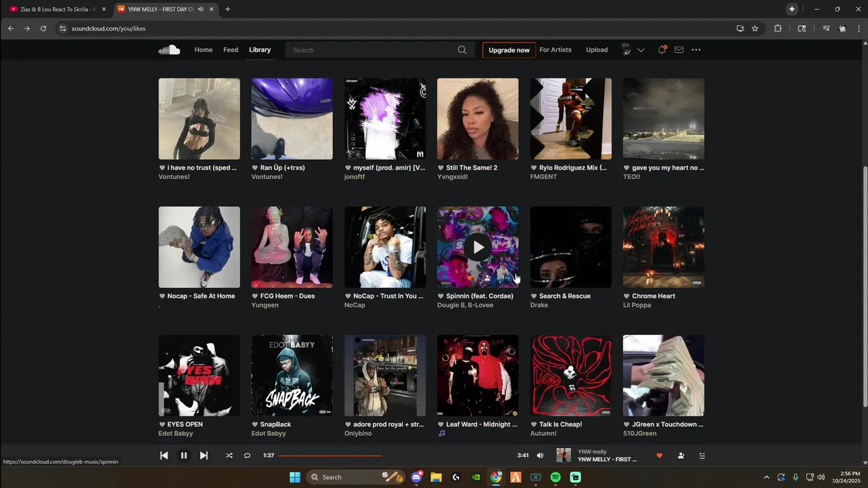This screenshot has width=868, height=488.
Task: Click the address bar URL
Action: coord(108,28)
